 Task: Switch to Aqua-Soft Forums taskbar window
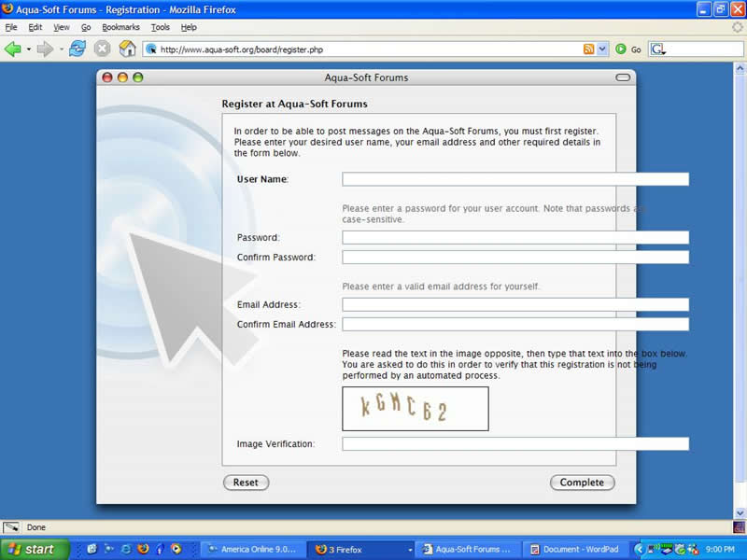[x=467, y=550]
